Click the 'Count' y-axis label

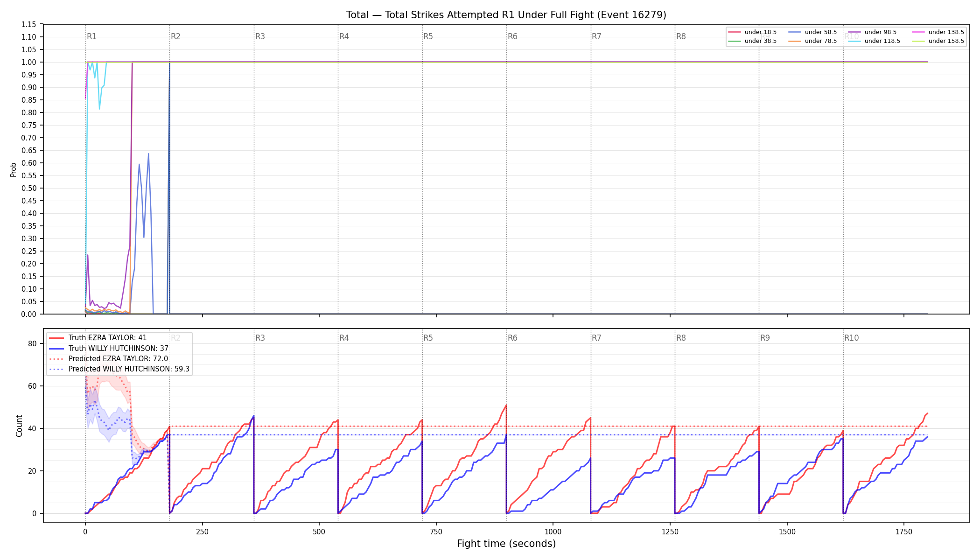pyautogui.click(x=19, y=426)
